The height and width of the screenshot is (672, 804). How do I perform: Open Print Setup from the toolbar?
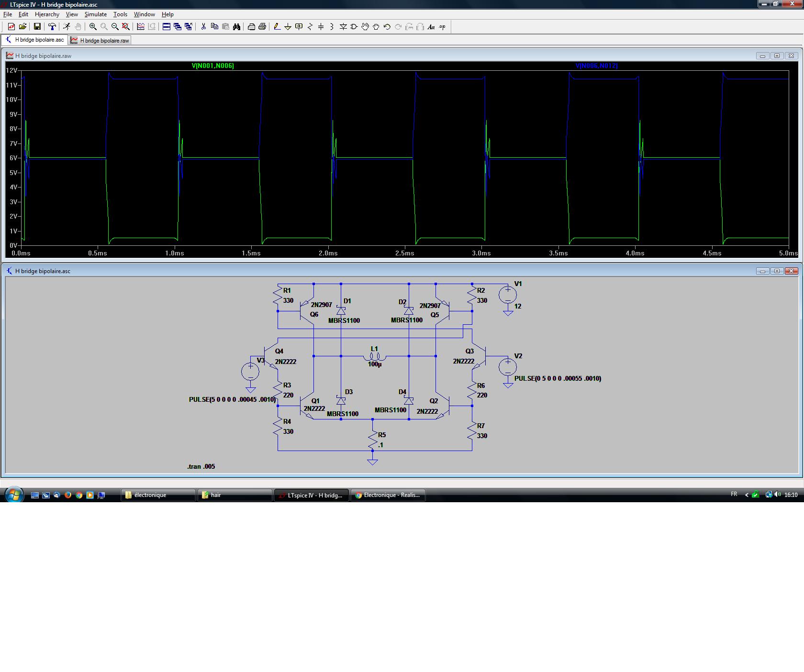coord(251,27)
